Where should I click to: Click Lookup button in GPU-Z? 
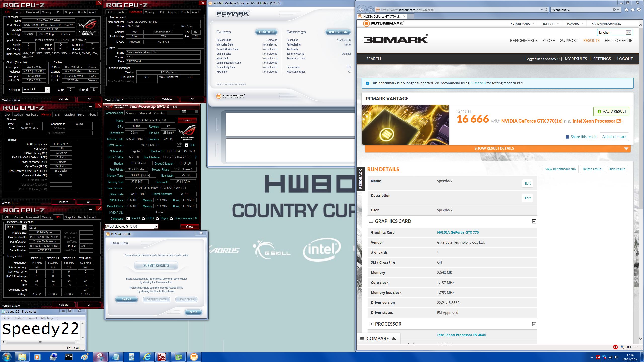(x=187, y=120)
